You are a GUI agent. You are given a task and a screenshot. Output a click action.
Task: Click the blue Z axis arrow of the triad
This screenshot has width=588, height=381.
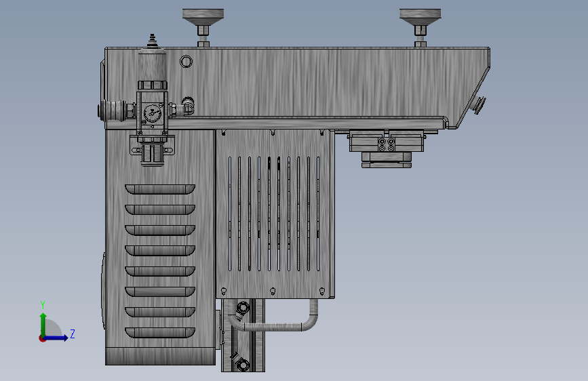pos(56,338)
